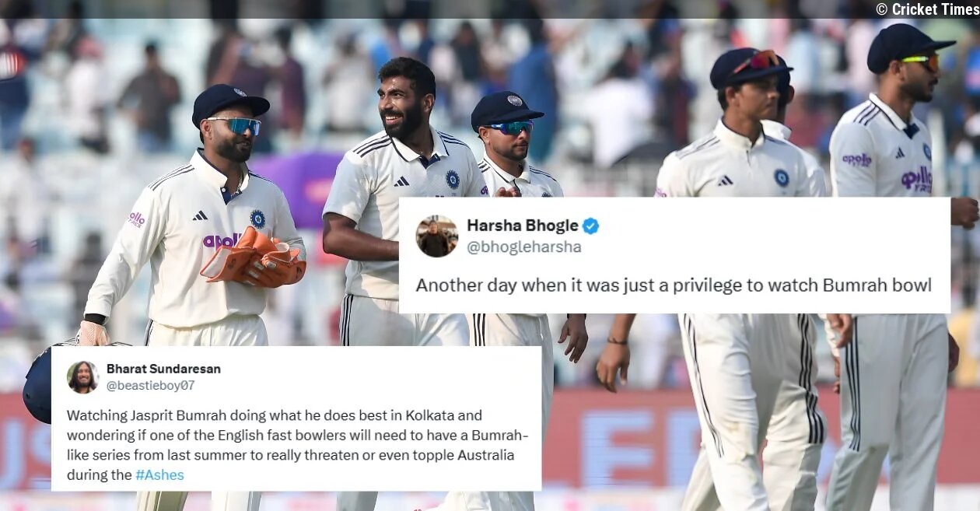Click the Adidas logo on Bumrah's jersey
This screenshot has height=511, width=980.
point(401,181)
